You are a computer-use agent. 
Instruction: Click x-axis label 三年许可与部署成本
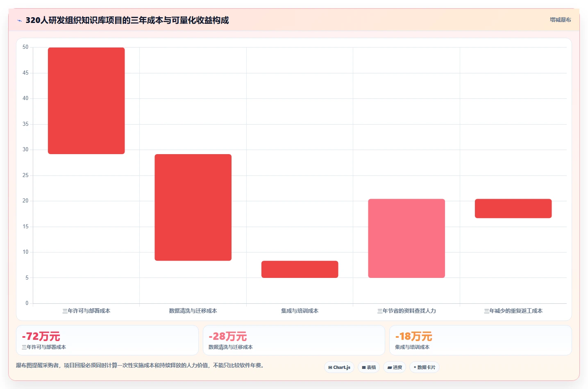click(86, 311)
